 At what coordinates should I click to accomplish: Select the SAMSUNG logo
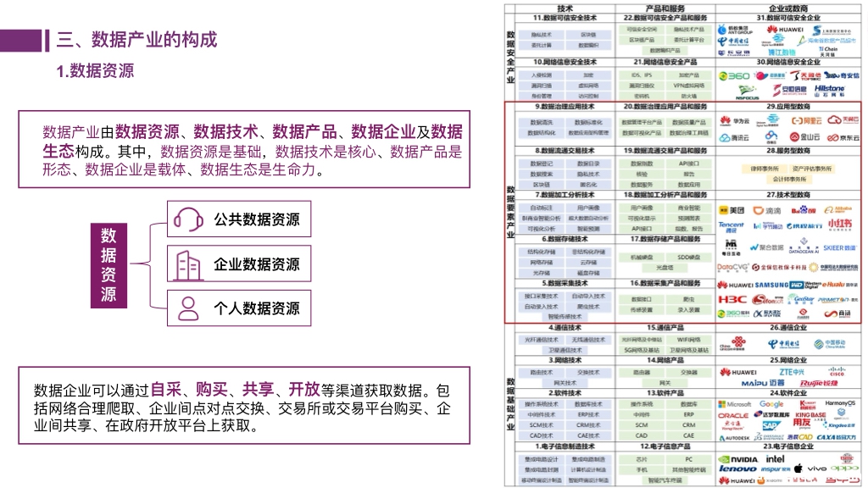click(x=771, y=285)
